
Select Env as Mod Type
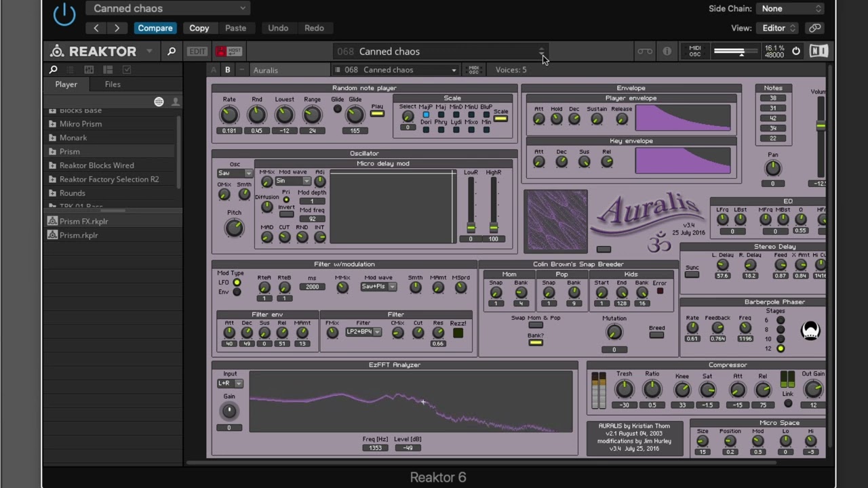237,292
